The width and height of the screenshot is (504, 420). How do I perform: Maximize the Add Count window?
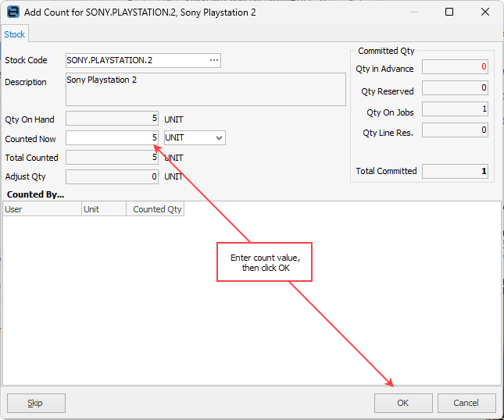pos(449,12)
